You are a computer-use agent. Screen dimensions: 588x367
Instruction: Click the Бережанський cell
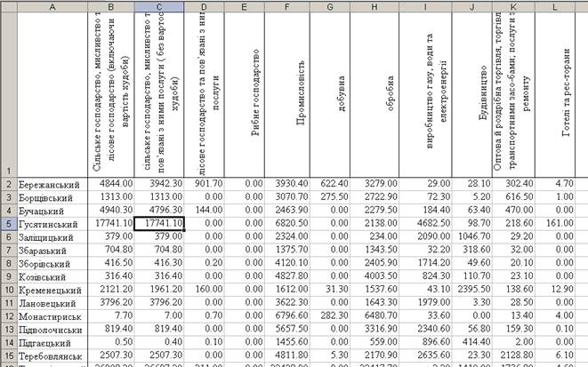52,184
